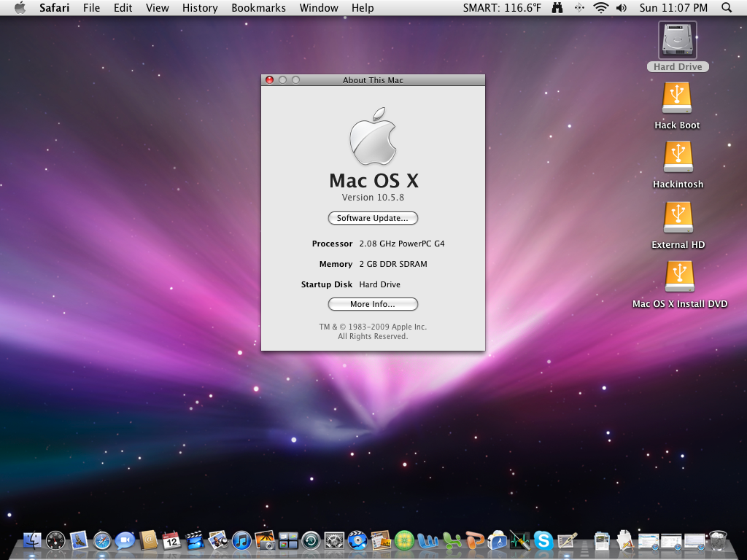Launch Dashboard from the Dock
The image size is (747, 560).
(x=55, y=540)
